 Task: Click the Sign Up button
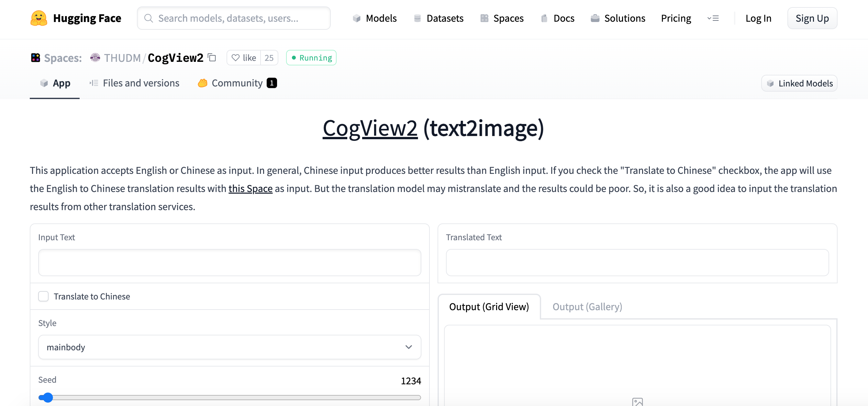[x=812, y=18]
